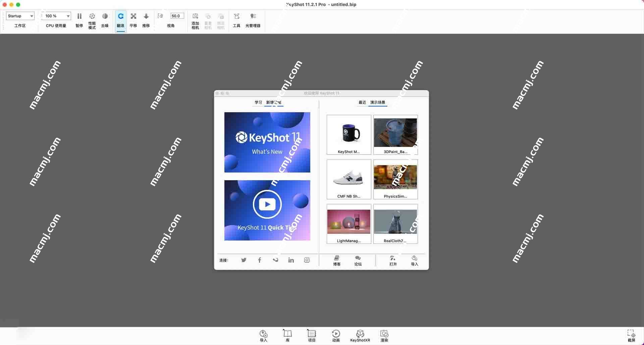The image size is (644, 345).
Task: Open the Startup workspace dropdown
Action: (x=20, y=16)
